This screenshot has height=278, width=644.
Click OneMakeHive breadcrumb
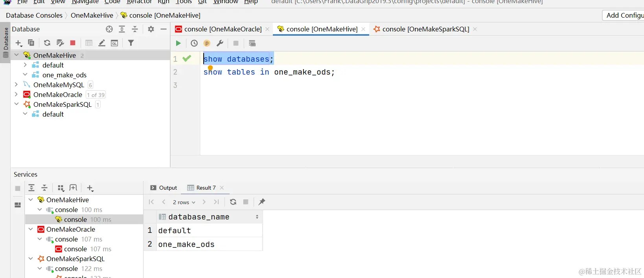click(x=92, y=15)
